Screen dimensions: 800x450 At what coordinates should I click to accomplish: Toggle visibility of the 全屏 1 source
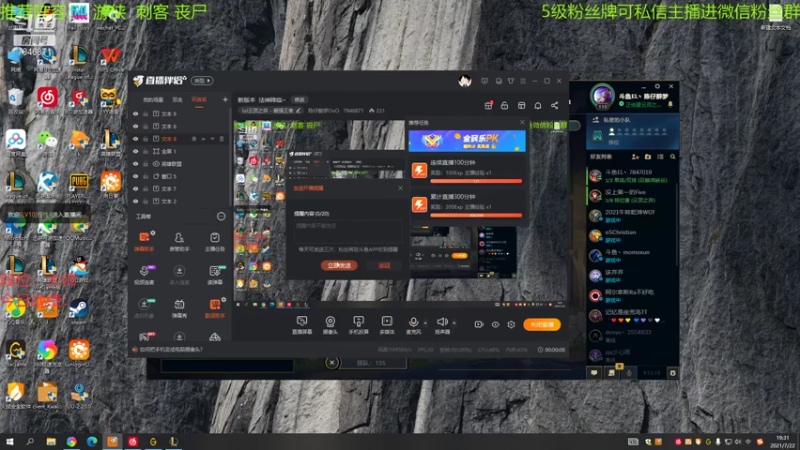pos(135,151)
